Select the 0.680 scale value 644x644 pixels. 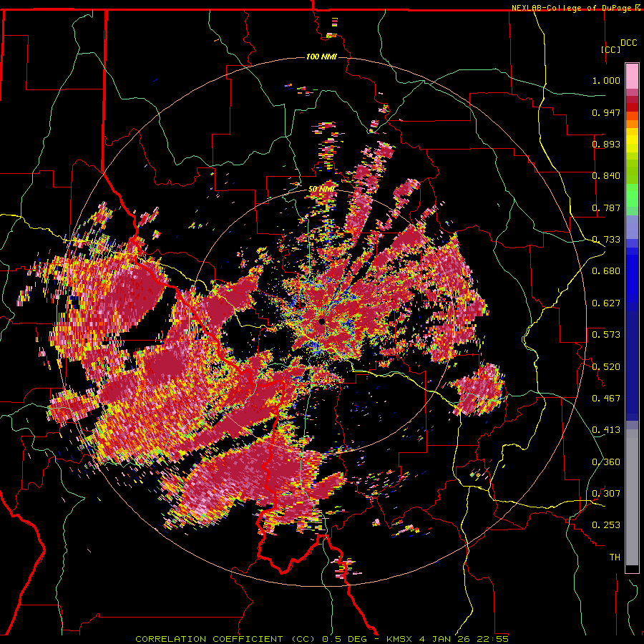click(x=606, y=271)
